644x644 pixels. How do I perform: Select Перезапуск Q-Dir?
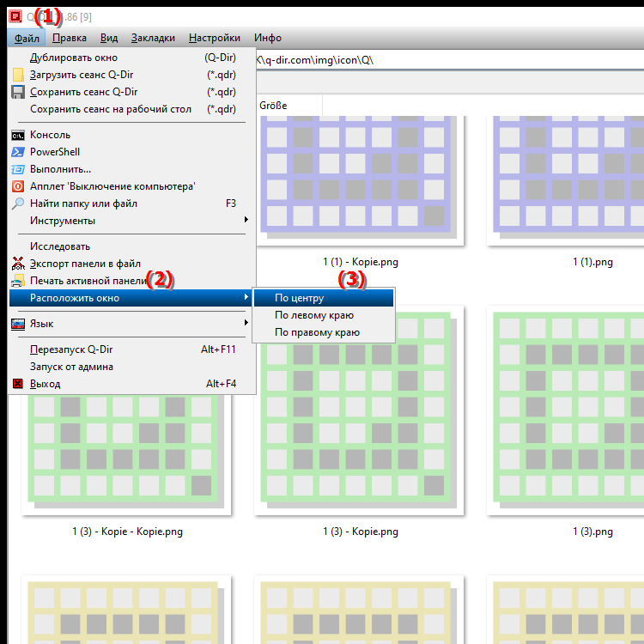pos(131,349)
